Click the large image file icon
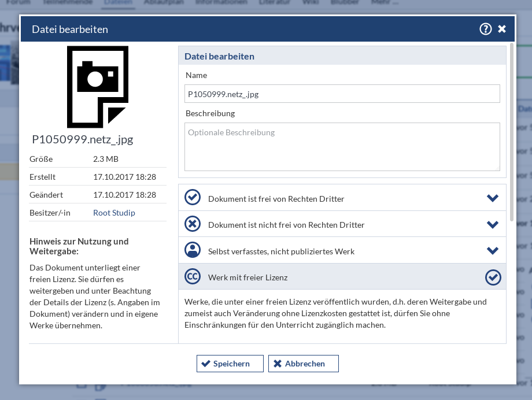This screenshot has height=400, width=532. click(97, 87)
